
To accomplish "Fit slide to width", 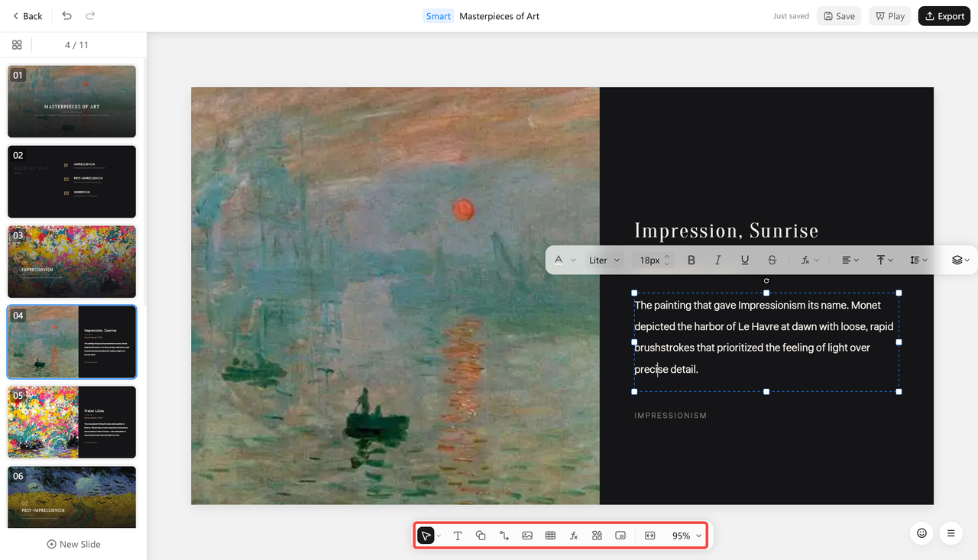I will [x=650, y=536].
